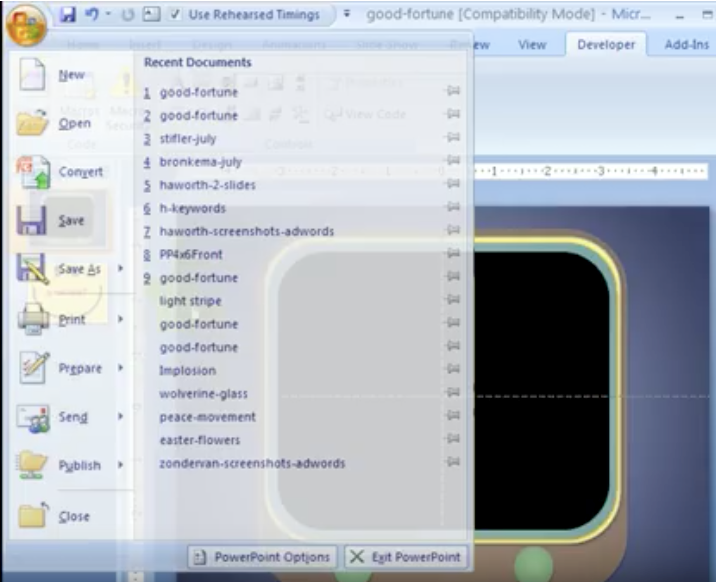The width and height of the screenshot is (716, 582).
Task: Pin stifler-july to the recent list
Action: (453, 139)
